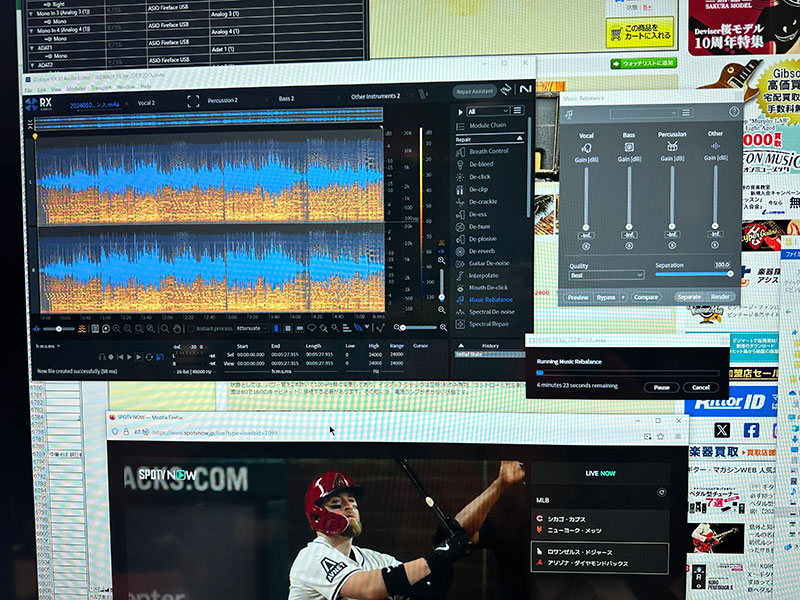
Task: Switch to the Other Instruments 2 tab
Action: click(x=375, y=96)
